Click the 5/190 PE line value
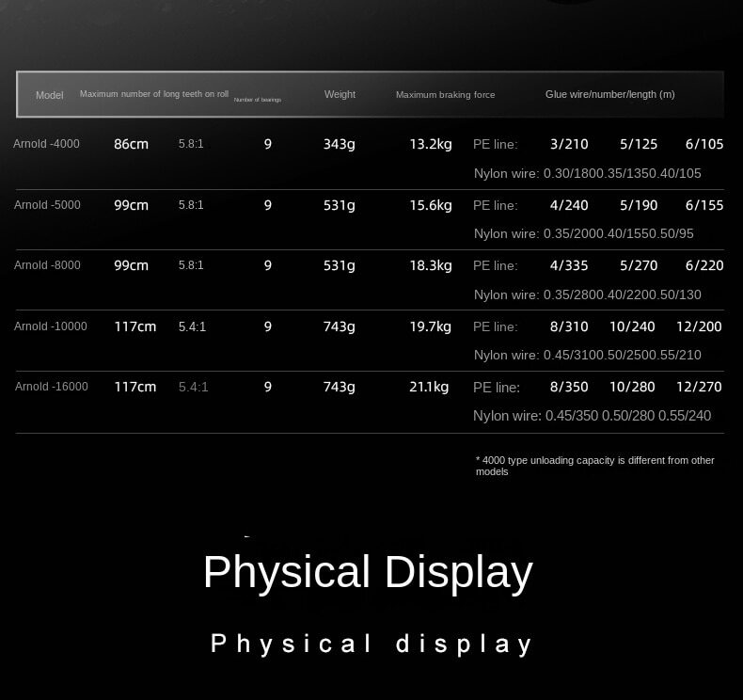Screen dimensions: 743x700 coord(639,205)
